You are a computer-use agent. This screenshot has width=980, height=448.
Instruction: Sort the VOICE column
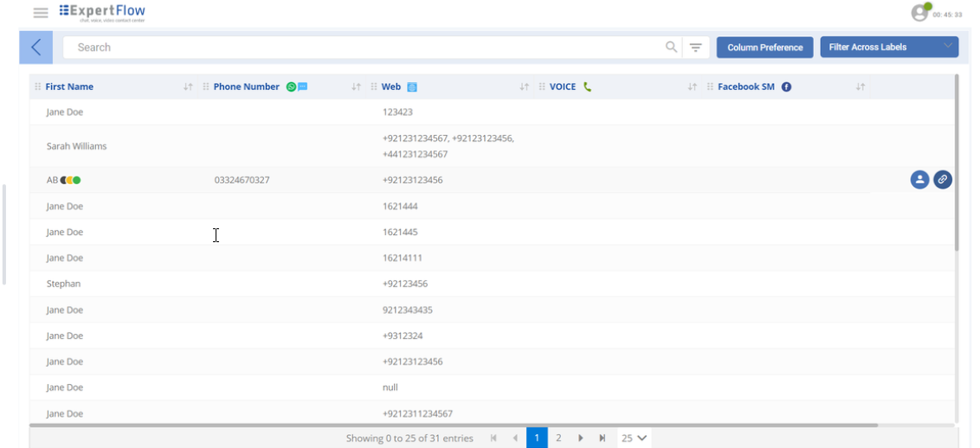tap(692, 87)
